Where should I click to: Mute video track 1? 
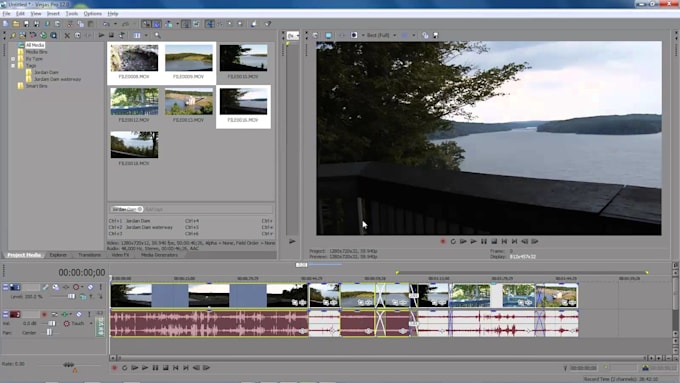tap(90, 287)
